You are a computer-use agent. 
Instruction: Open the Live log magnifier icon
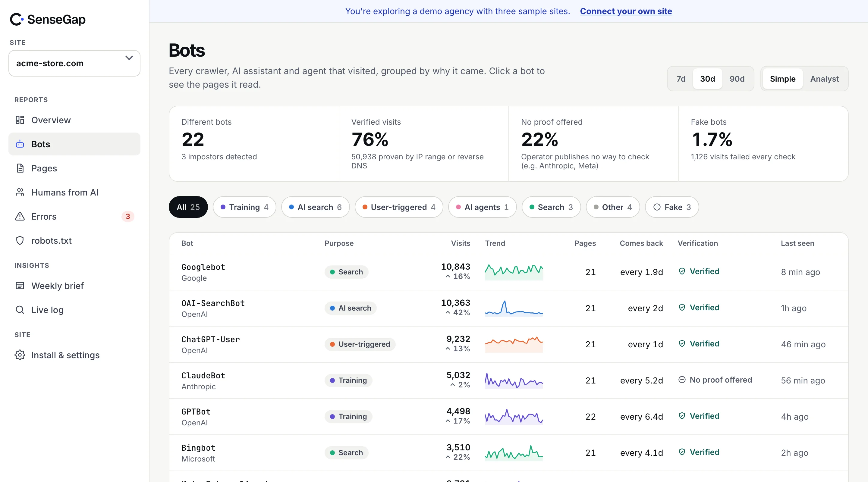pos(20,310)
